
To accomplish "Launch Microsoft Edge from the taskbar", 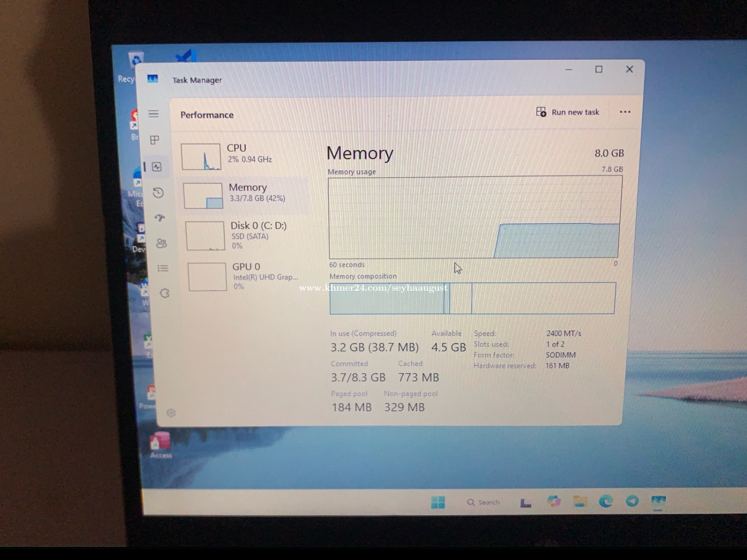I will 606,501.
